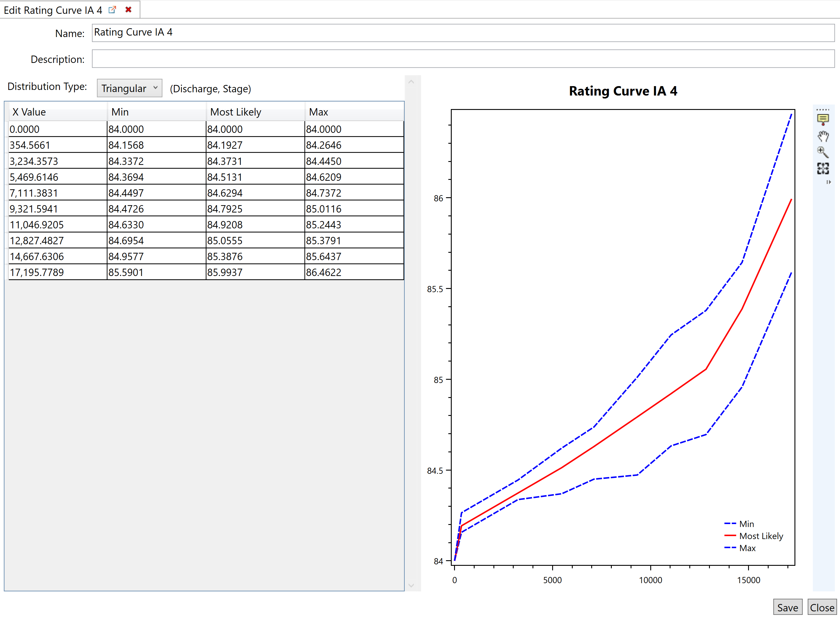Select X value cell 0.0000

click(58, 129)
